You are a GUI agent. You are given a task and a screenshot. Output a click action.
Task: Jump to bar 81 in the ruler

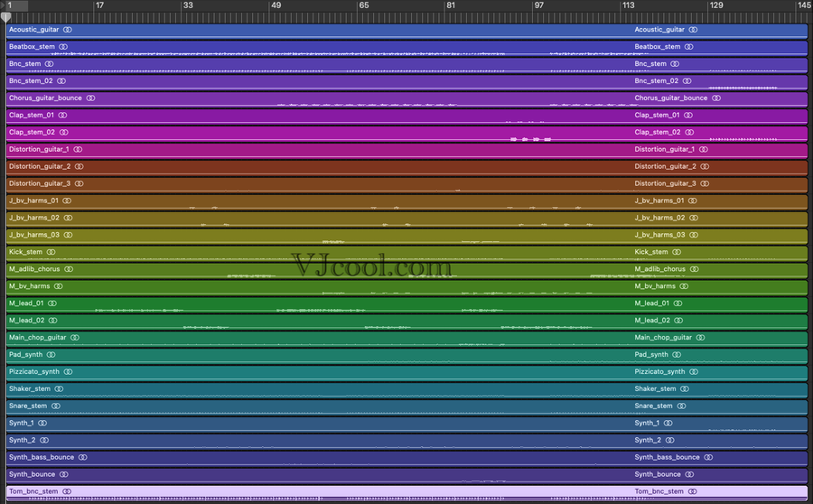click(451, 5)
